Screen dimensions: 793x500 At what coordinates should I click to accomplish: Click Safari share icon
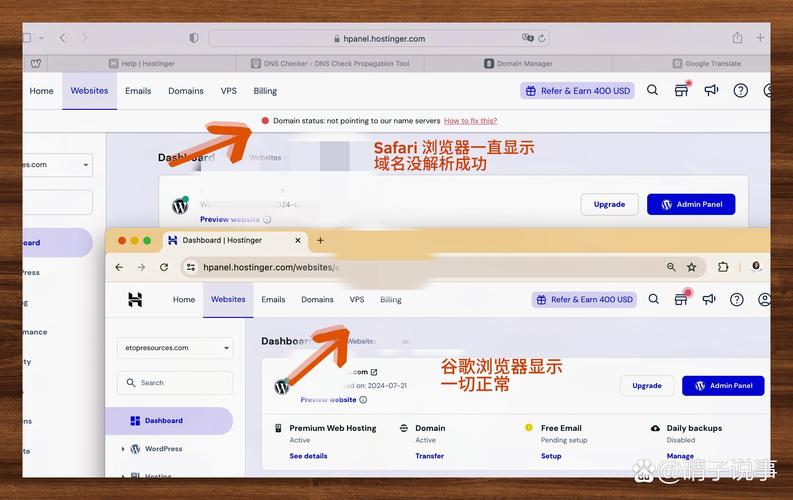(737, 37)
